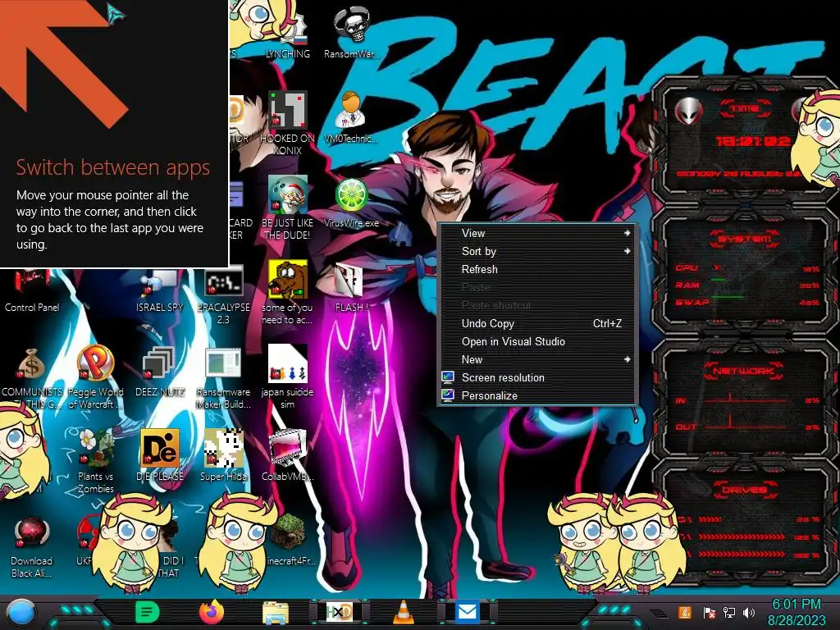Open HxD editor in taskbar

pyautogui.click(x=340, y=612)
